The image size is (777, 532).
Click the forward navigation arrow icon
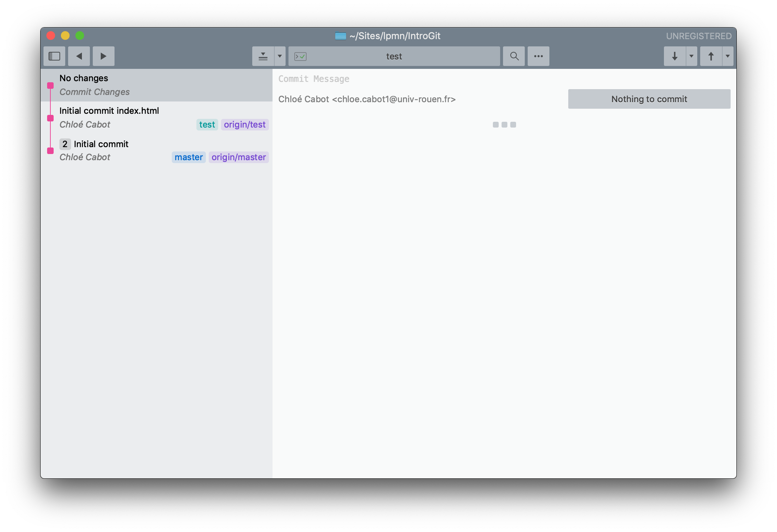click(103, 56)
